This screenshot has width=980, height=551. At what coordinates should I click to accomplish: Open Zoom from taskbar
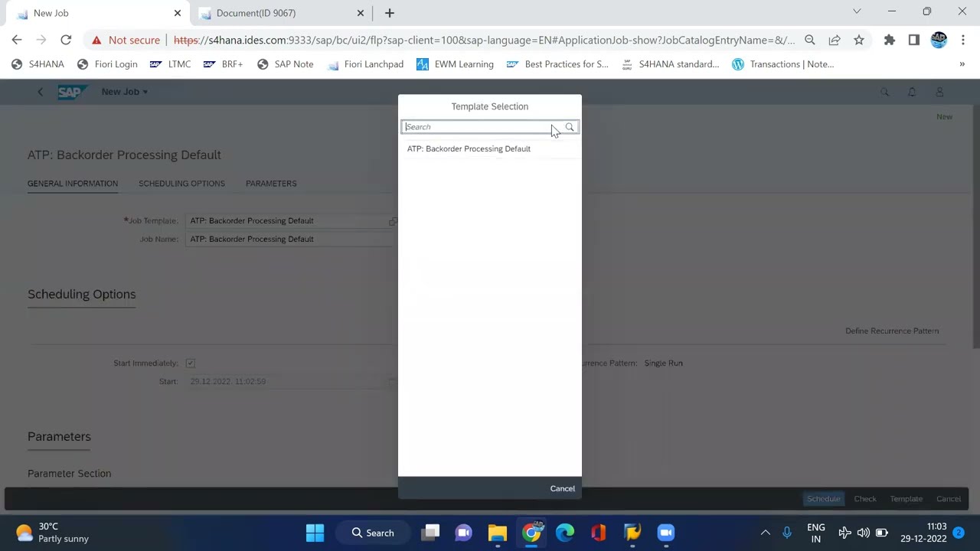click(x=666, y=533)
